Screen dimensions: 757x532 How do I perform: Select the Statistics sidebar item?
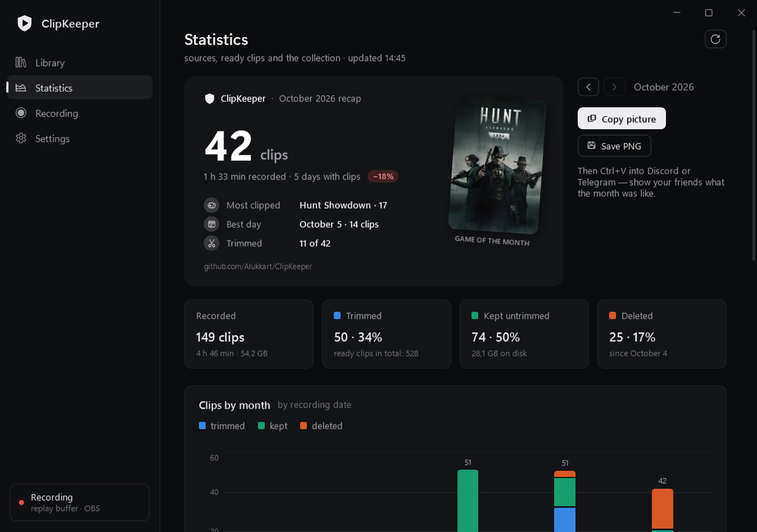click(79, 88)
